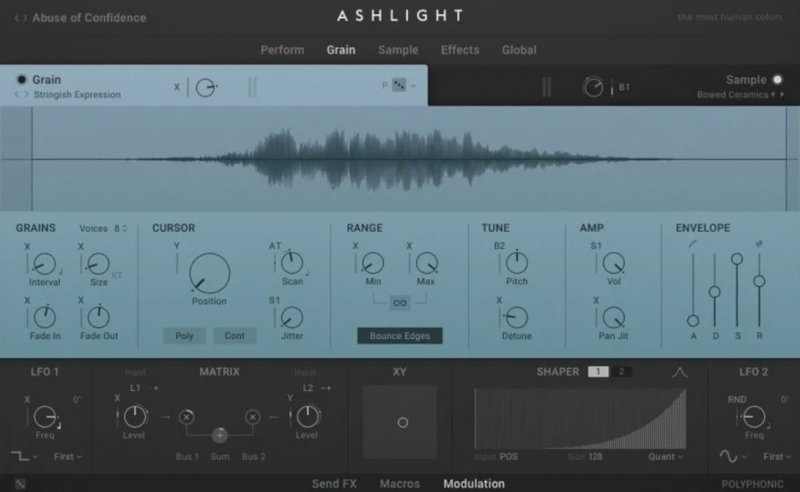Image resolution: width=800 pixels, height=492 pixels.
Task: Click the Poly button in Cursor
Action: pos(184,336)
